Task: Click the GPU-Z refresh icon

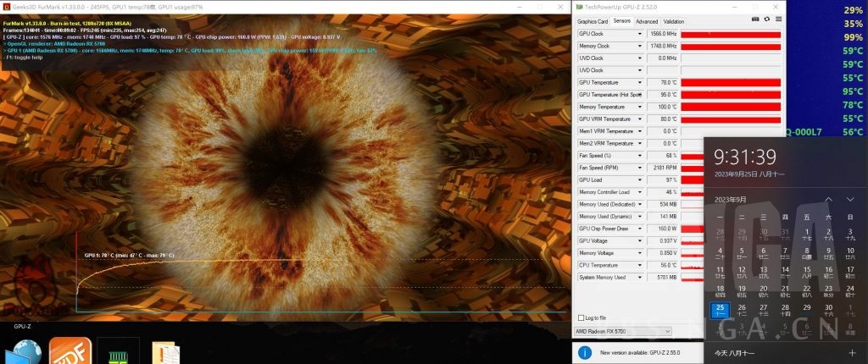Action: (766, 19)
